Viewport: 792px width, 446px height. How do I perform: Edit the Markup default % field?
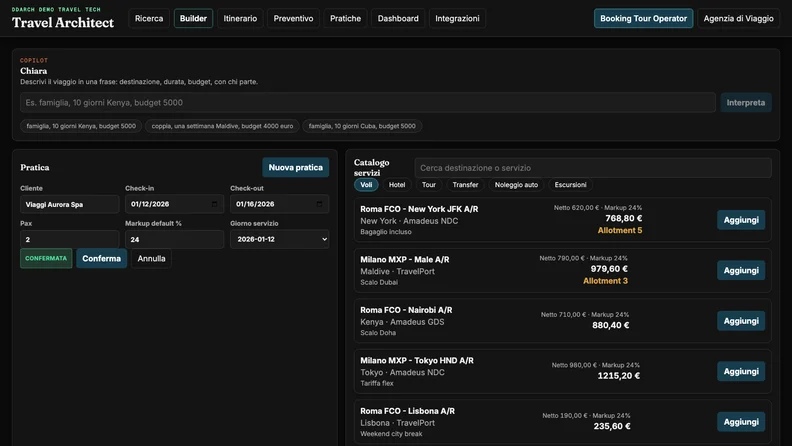(x=174, y=239)
